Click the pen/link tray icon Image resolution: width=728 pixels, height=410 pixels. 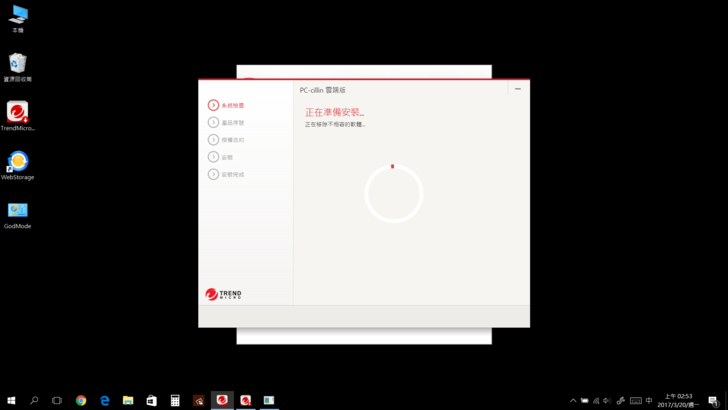click(x=621, y=400)
